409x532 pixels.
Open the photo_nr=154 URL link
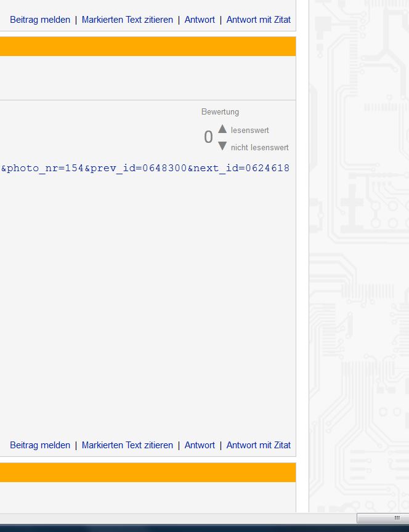[145, 168]
